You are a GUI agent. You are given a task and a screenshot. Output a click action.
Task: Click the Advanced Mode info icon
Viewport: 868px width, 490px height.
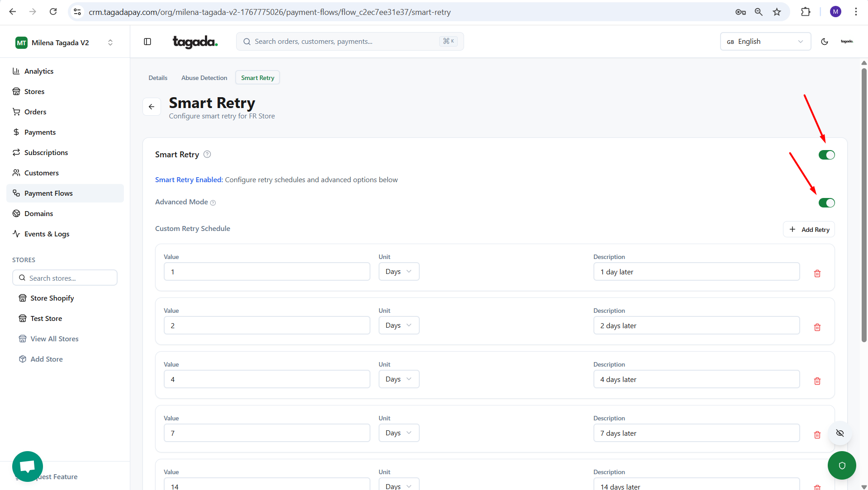(213, 203)
